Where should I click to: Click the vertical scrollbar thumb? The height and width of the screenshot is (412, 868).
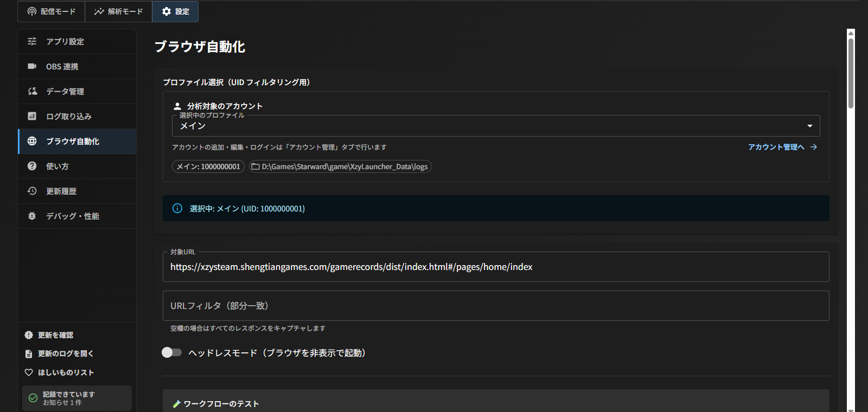[851, 73]
